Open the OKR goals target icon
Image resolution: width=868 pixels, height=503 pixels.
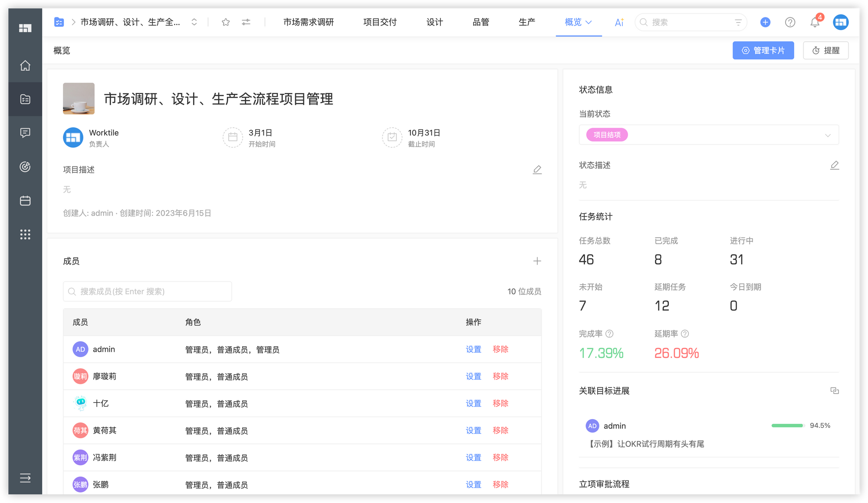25,167
